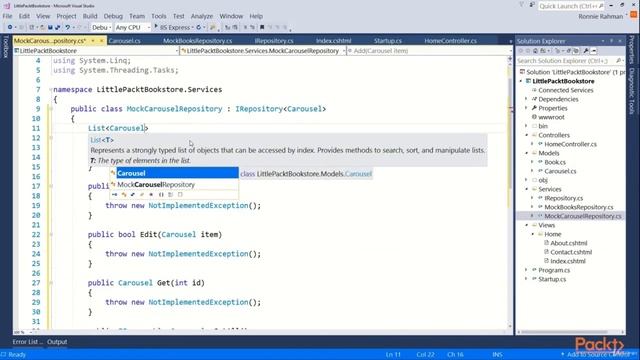Open the LittlePacktBookstore project navigation dropdown
The image size is (640, 360).
96,51
